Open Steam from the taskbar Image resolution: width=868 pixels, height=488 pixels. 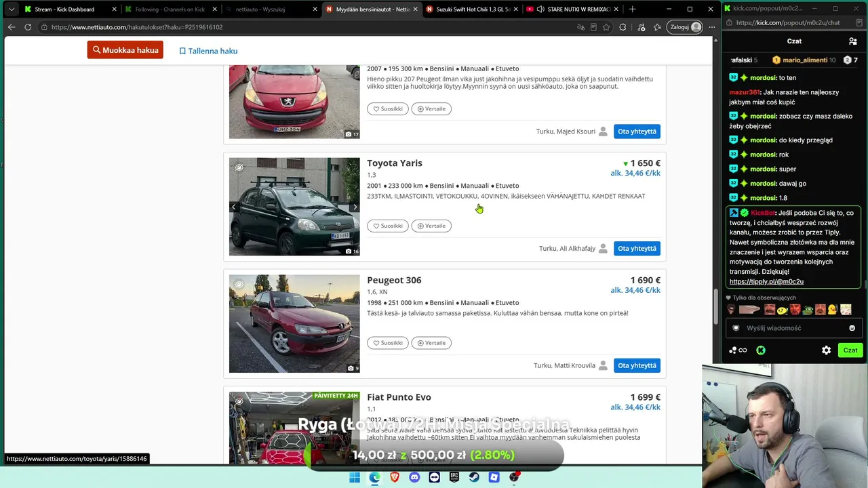tap(474, 477)
